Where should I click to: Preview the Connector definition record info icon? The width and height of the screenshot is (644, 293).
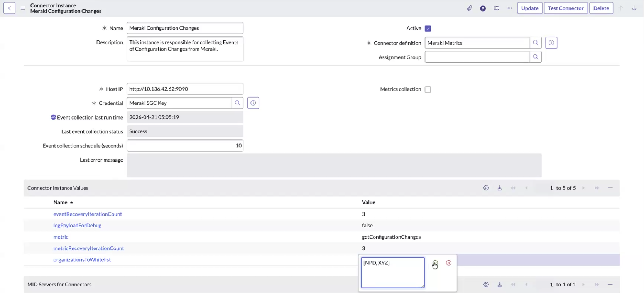[551, 43]
